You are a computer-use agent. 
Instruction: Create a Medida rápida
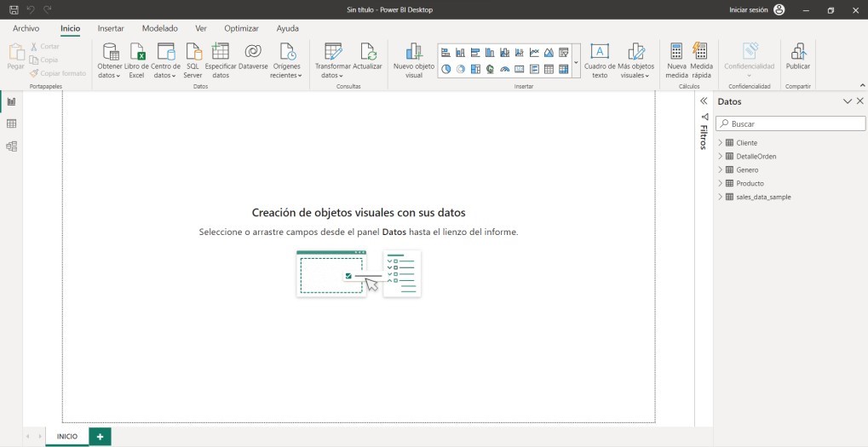pyautogui.click(x=701, y=60)
